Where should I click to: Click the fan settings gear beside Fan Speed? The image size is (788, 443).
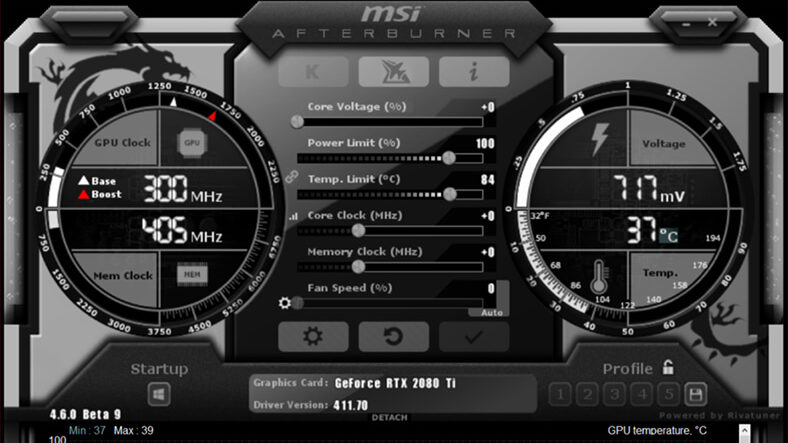pos(286,303)
